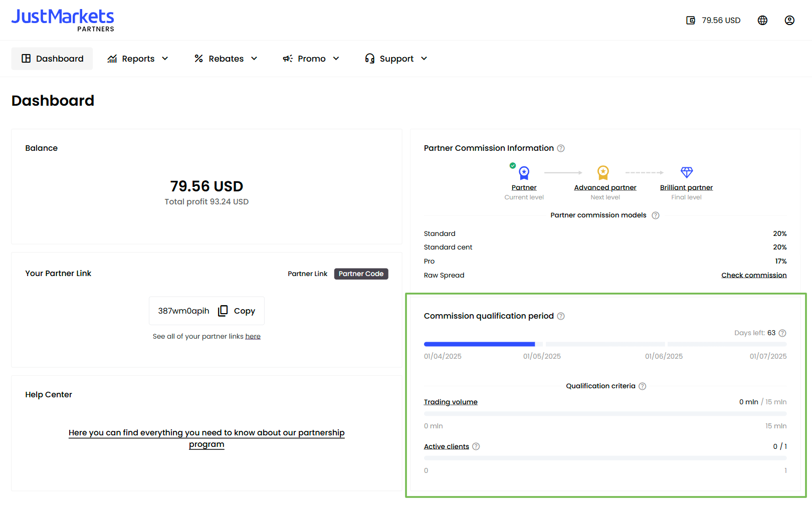Click the 01/05/2025 date label
Viewport: 812px width, 507px height.
coord(542,356)
